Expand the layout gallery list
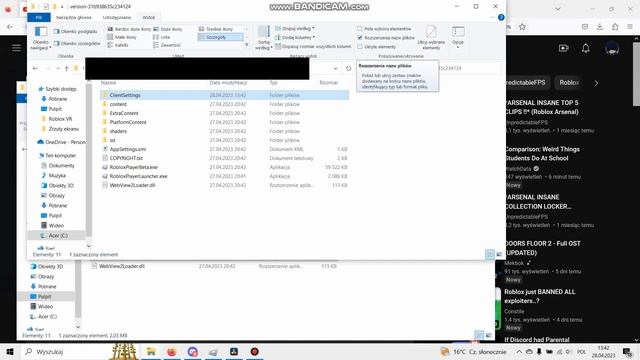Image resolution: width=640 pixels, height=360 pixels. click(x=247, y=44)
